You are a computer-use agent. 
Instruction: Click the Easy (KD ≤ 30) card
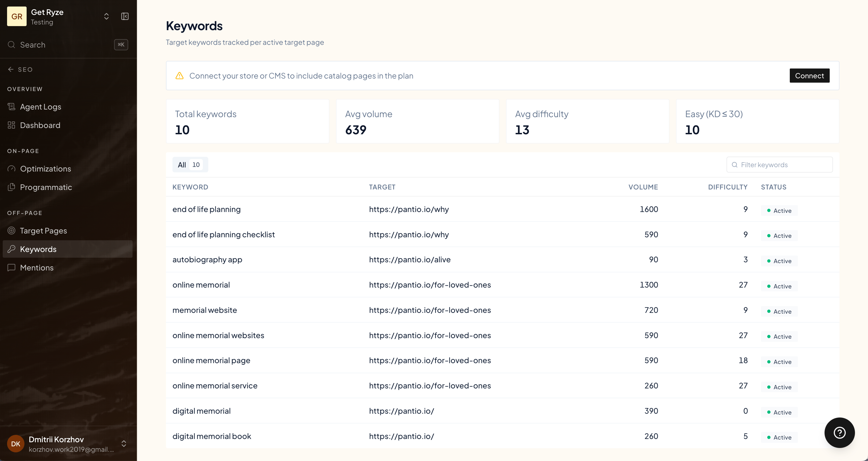pos(757,121)
